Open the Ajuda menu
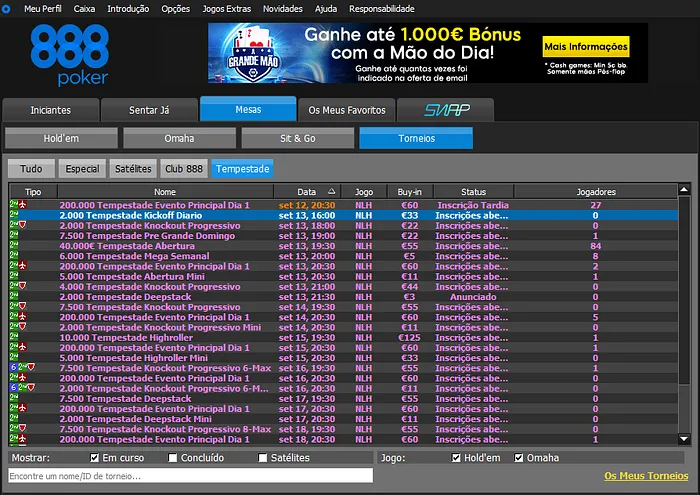Viewport: 700px width, 495px height. pyautogui.click(x=326, y=8)
